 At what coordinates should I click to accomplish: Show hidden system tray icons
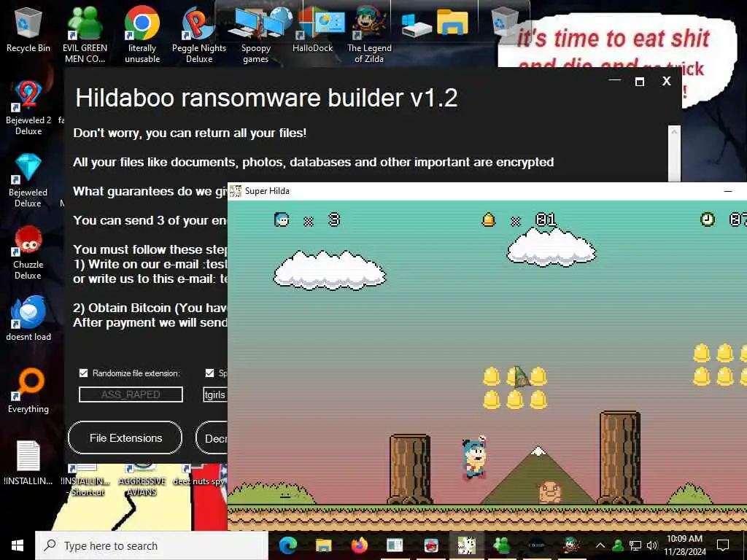pyautogui.click(x=600, y=545)
